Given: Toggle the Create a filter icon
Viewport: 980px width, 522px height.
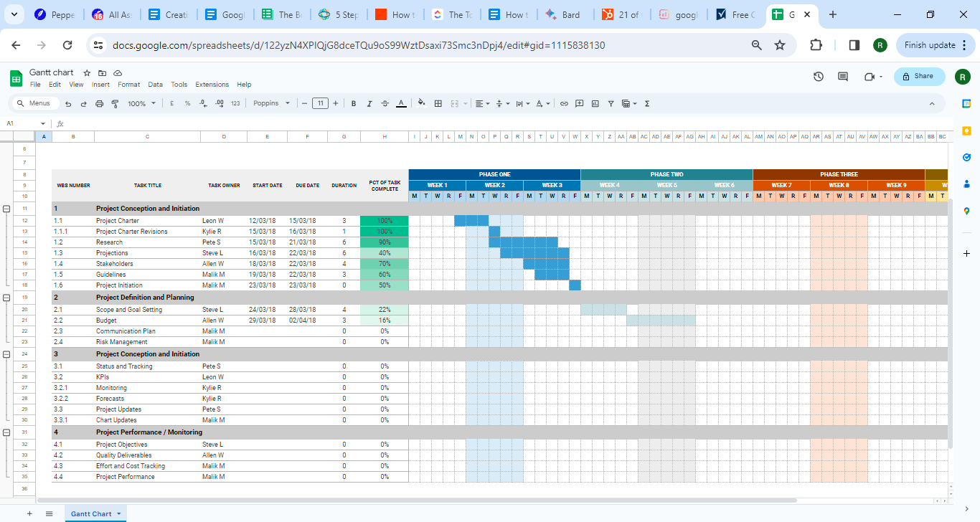Looking at the screenshot, I should [x=611, y=103].
